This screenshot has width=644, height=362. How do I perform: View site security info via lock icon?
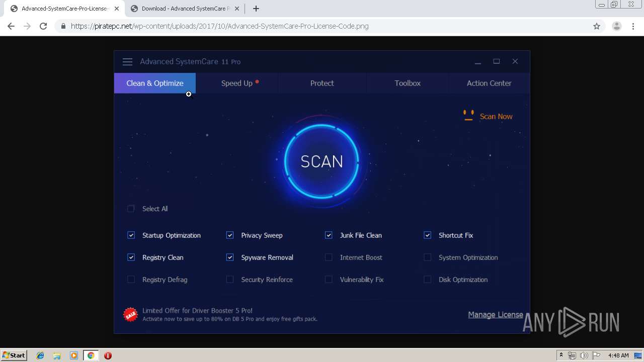pyautogui.click(x=63, y=26)
